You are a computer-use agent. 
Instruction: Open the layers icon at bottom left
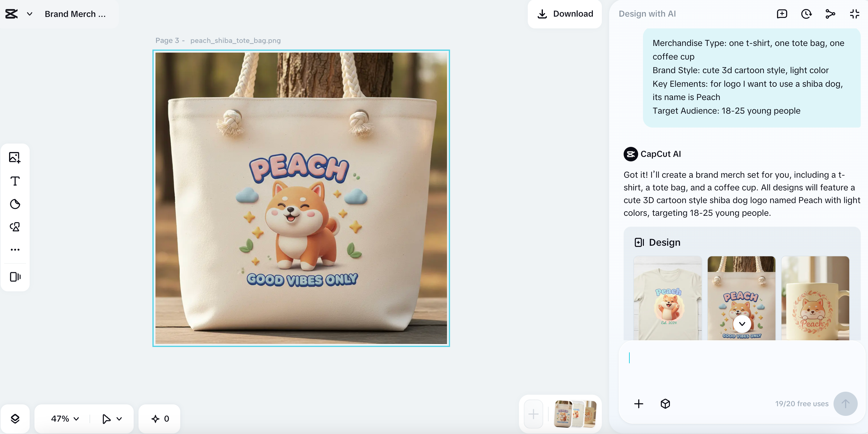tap(15, 419)
